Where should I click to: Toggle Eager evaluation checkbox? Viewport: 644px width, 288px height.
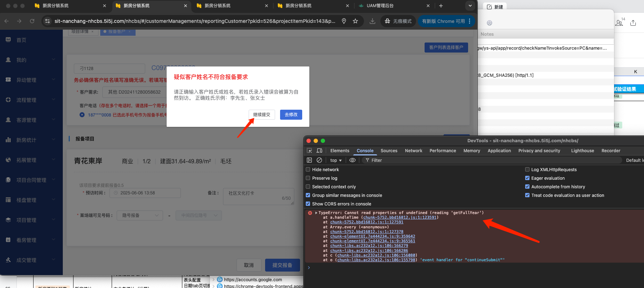[527, 178]
